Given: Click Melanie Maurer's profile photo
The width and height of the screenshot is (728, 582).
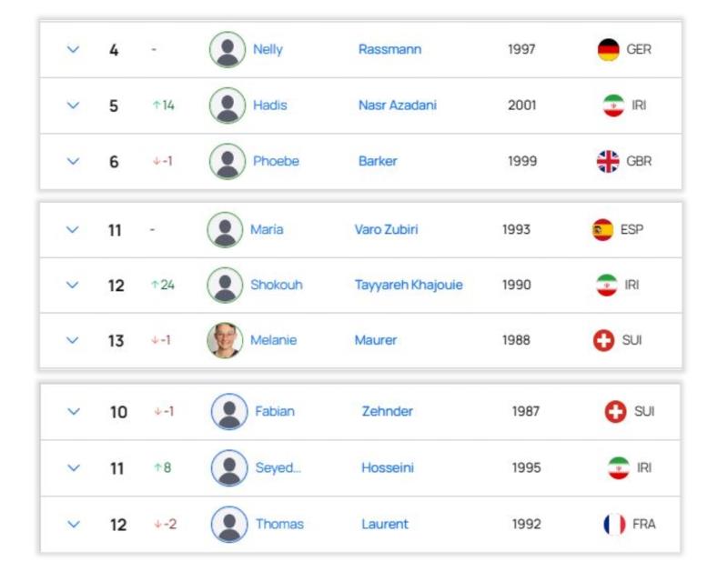Looking at the screenshot, I should pyautogui.click(x=225, y=340).
